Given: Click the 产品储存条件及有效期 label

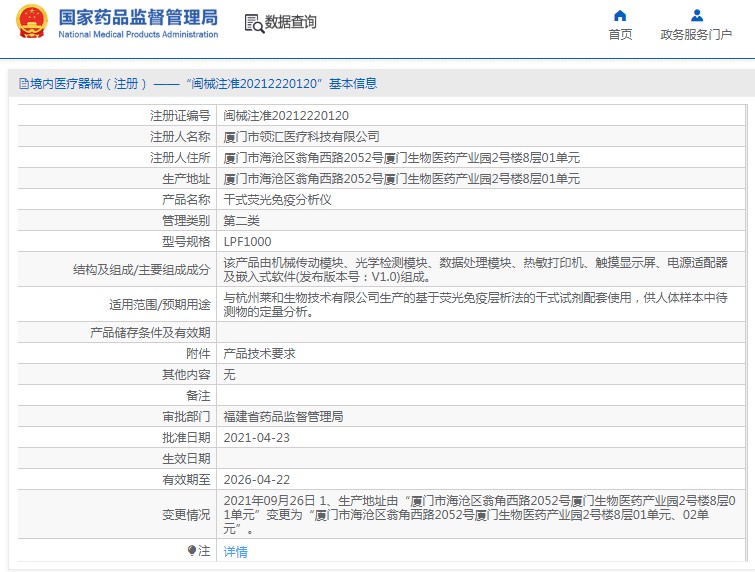Looking at the screenshot, I should pos(150,333).
